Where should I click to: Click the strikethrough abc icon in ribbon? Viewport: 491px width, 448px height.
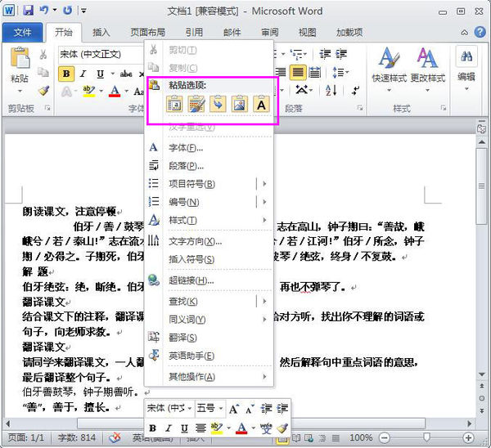click(x=126, y=74)
